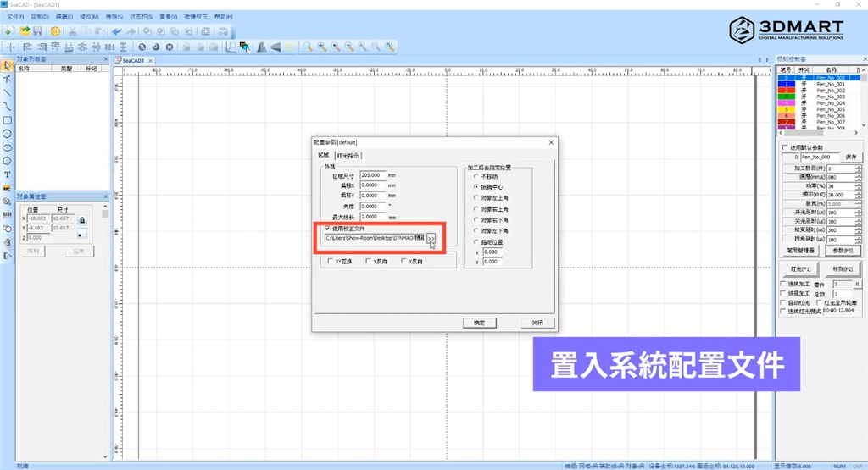This screenshot has height=470, width=868.
Task: Enable the XY互換 checkbox
Action: click(331, 262)
